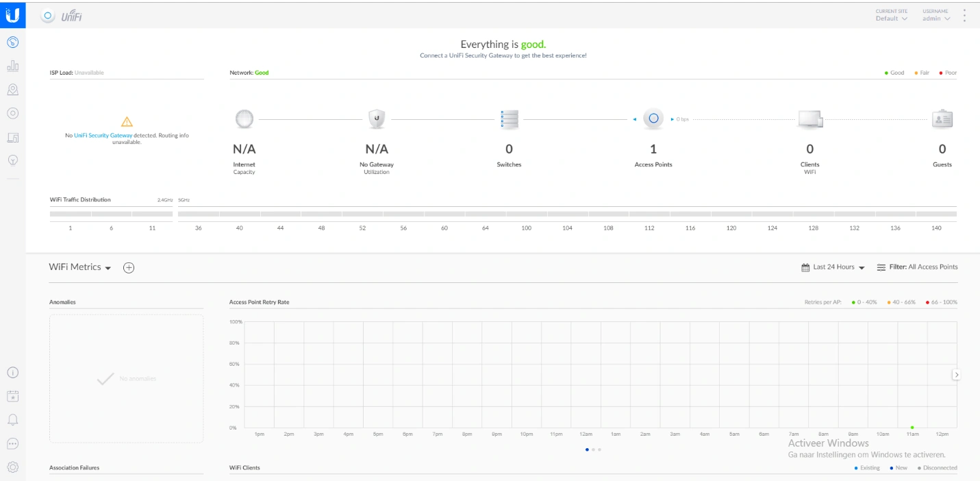Show Alerts using the bell icon
This screenshot has height=481, width=980.
[12, 419]
